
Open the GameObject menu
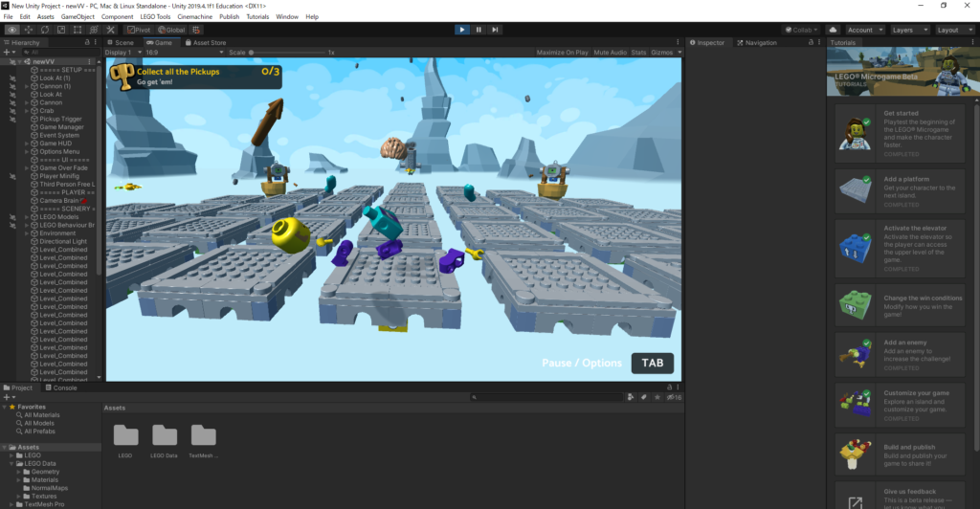point(78,17)
